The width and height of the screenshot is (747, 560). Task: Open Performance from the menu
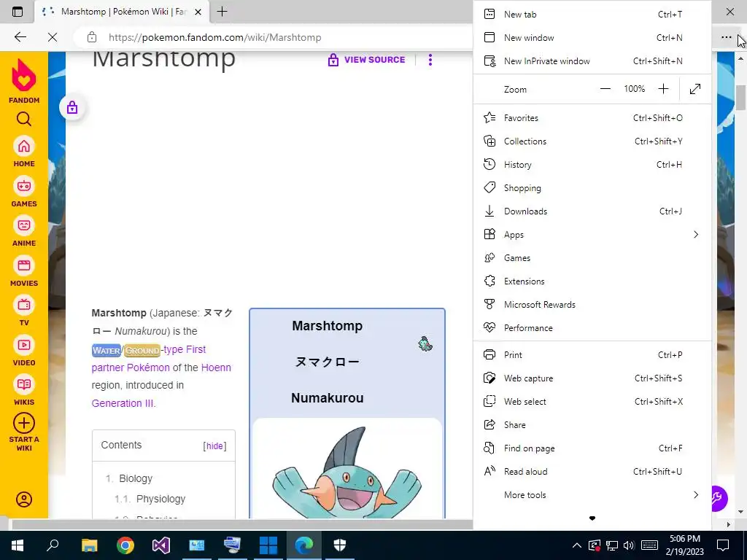pos(592,327)
